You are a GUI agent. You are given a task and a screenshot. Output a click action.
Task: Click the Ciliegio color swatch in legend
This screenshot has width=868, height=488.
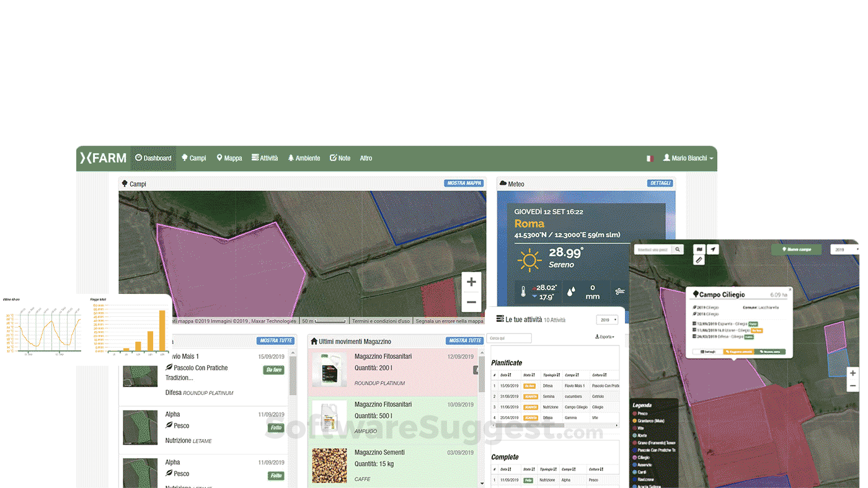click(x=634, y=458)
